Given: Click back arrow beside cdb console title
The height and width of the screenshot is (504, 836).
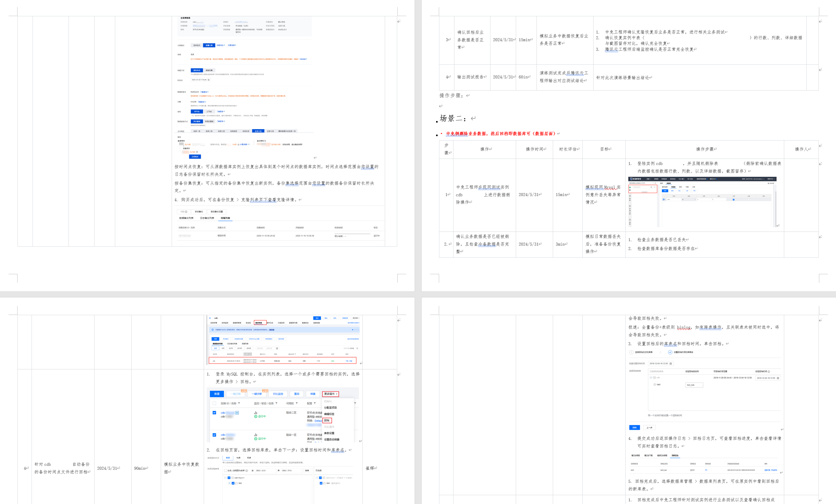Looking at the screenshot, I should (x=210, y=318).
